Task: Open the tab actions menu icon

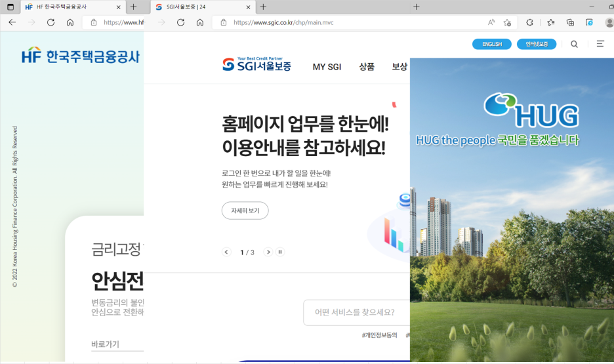Action: (x=10, y=7)
